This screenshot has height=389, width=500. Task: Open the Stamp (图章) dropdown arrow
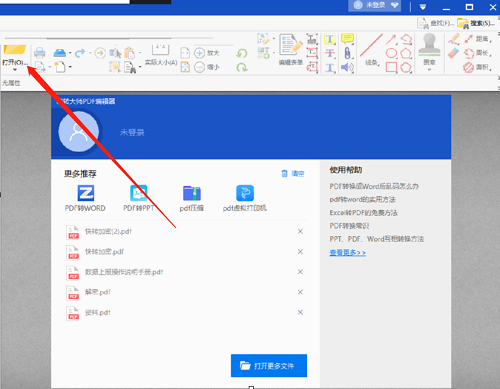(x=429, y=69)
